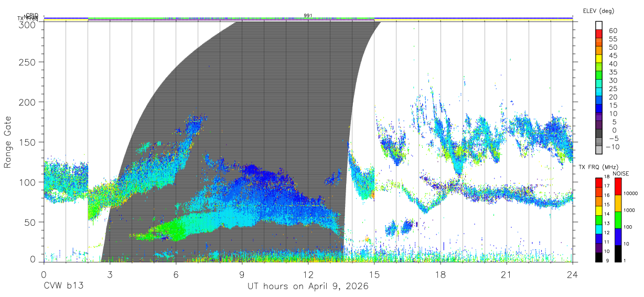644x297 pixels.
Task: Click the yellow NOISE segment near 1000
Action: [x=618, y=203]
